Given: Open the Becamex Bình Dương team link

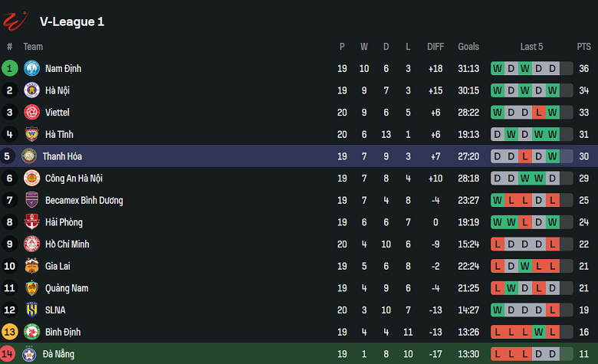Looking at the screenshot, I should pos(84,201).
